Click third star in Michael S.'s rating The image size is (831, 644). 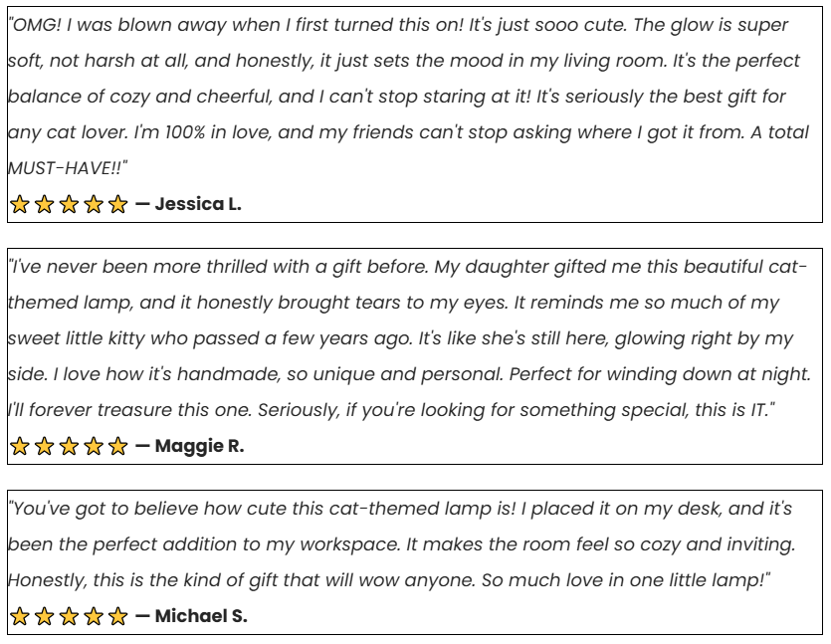pyautogui.click(x=69, y=617)
